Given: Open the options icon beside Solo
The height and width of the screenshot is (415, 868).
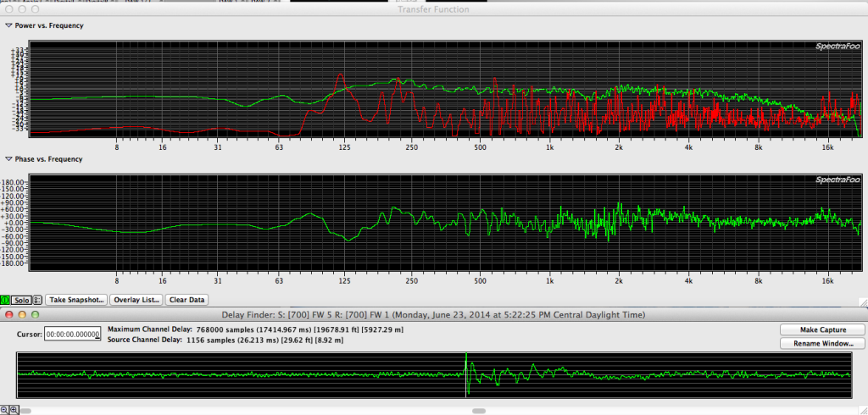Looking at the screenshot, I should coord(36,300).
